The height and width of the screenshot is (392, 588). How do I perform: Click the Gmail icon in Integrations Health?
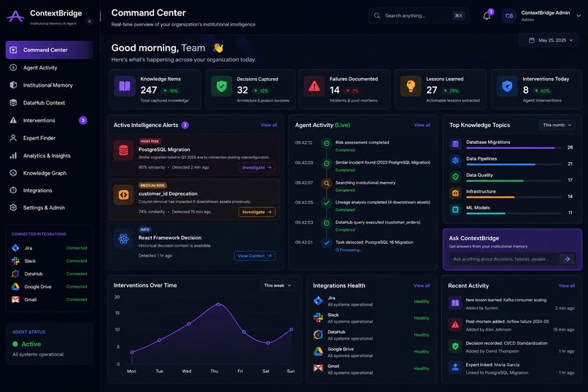tap(318, 369)
